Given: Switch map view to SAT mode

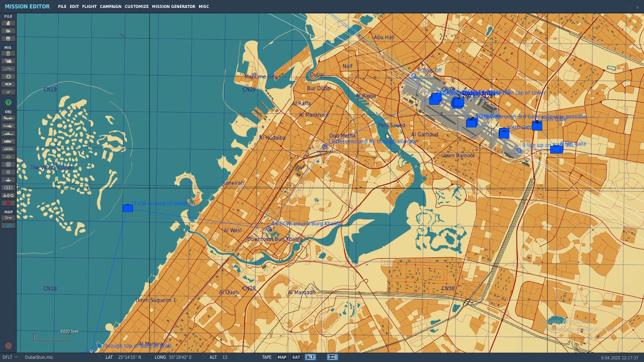Looking at the screenshot, I should [x=296, y=357].
